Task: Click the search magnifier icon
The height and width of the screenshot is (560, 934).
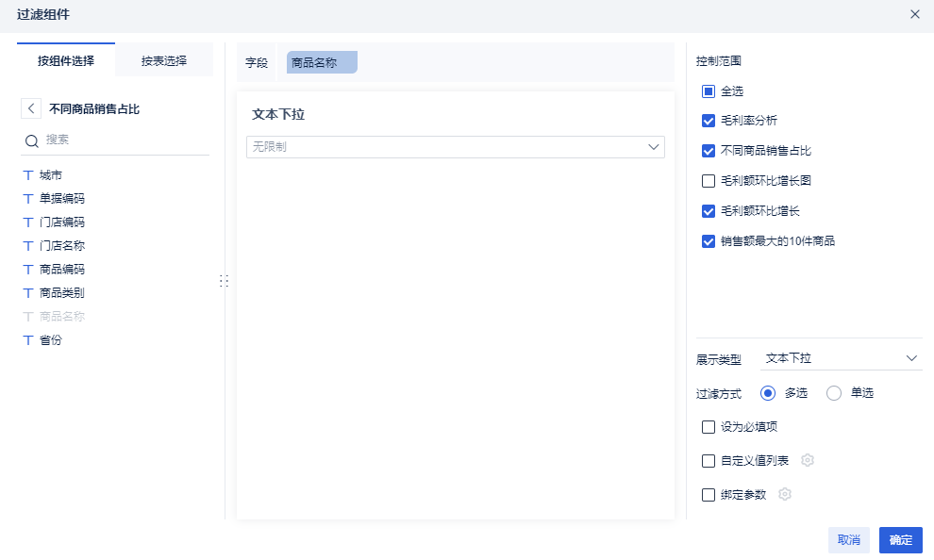Action: tap(31, 140)
